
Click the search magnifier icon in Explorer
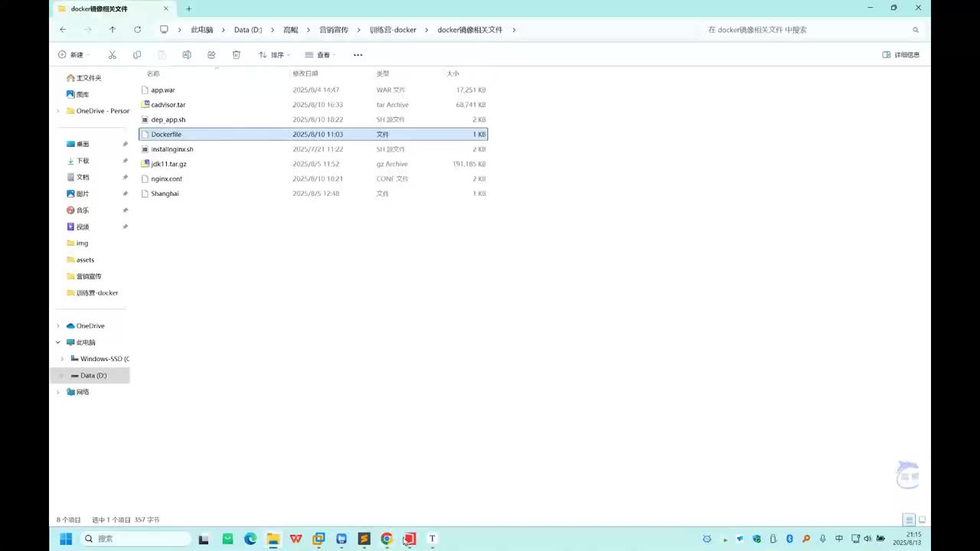click(x=916, y=30)
